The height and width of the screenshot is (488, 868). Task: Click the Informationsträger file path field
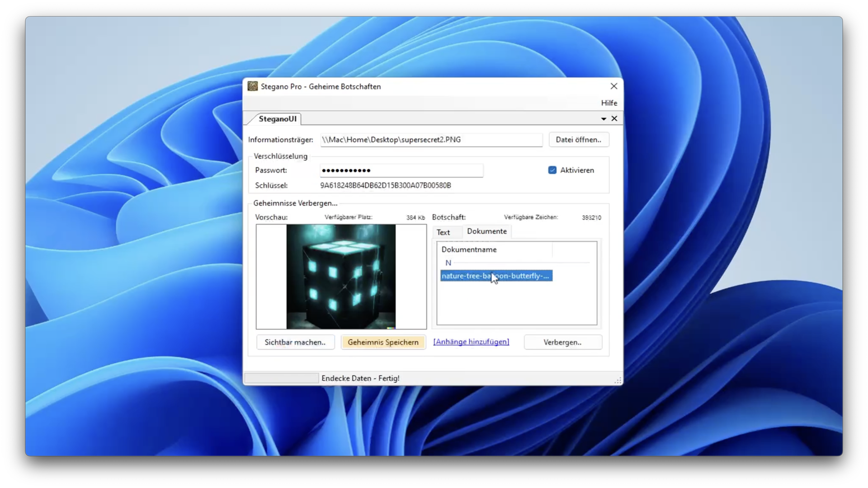coord(431,140)
